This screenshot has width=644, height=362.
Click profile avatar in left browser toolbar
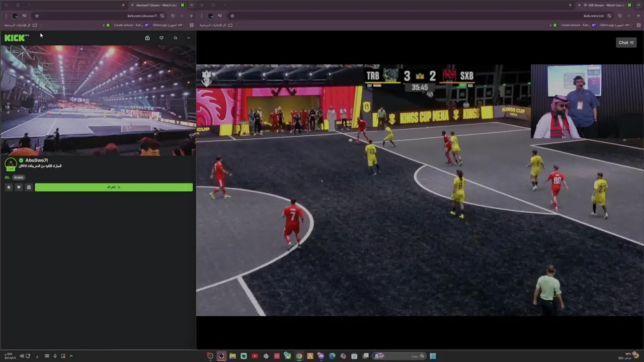coord(15,16)
